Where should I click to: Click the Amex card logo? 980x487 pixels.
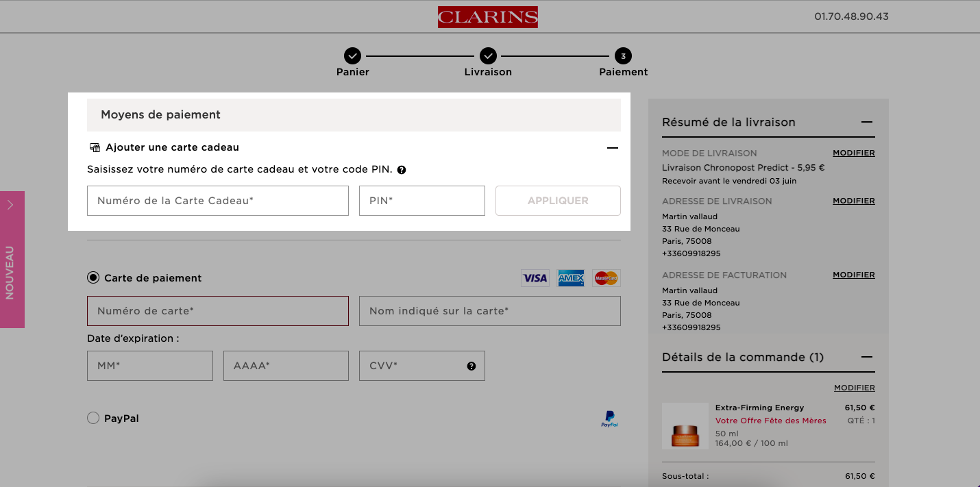(571, 278)
